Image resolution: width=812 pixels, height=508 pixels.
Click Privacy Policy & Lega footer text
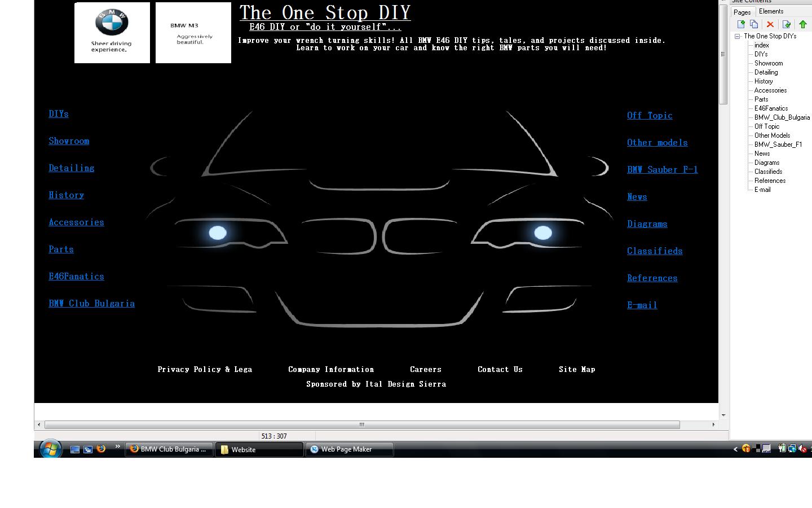tap(205, 369)
